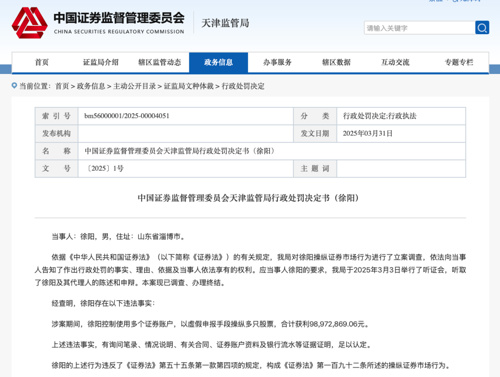Viewport: 500px width, 377px height.
Task: Click 首页 link in the breadcrumb
Action: pyautogui.click(x=62, y=86)
